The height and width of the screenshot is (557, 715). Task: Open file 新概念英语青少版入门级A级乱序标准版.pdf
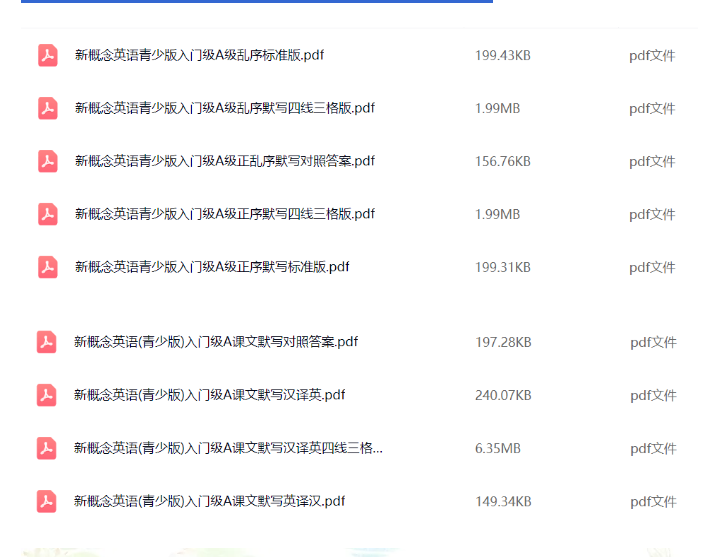click(x=199, y=55)
